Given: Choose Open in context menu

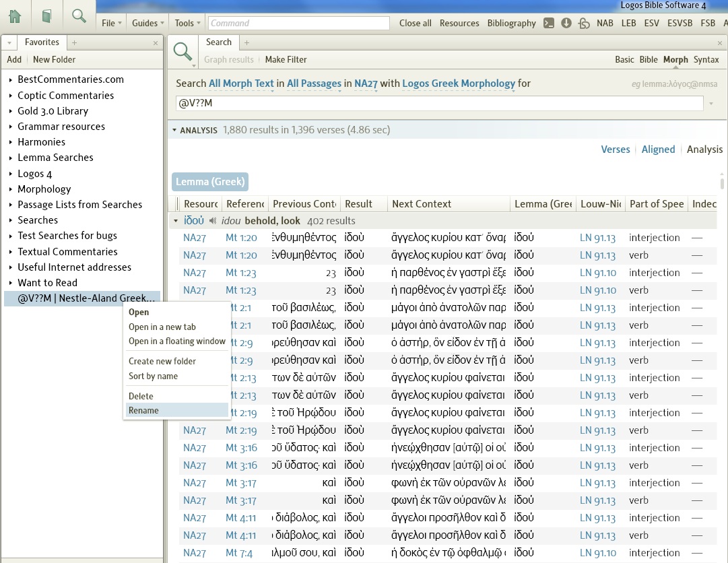Looking at the screenshot, I should coord(139,312).
